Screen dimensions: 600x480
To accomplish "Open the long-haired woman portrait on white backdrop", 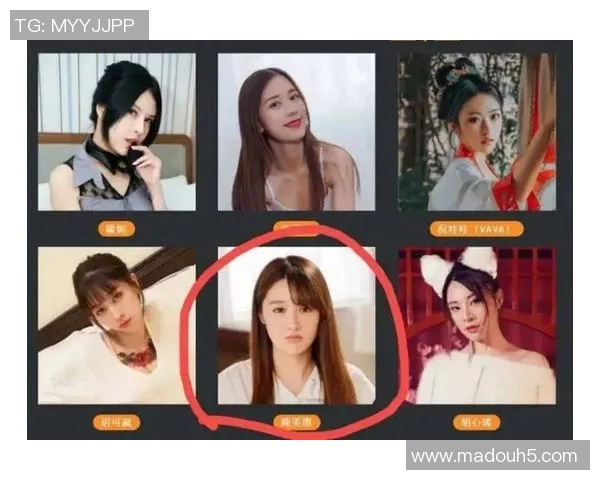I will (x=297, y=132).
